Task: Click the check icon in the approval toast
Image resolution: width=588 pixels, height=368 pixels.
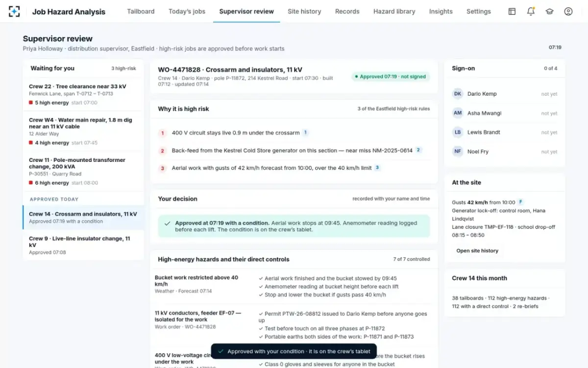Action: (x=220, y=351)
